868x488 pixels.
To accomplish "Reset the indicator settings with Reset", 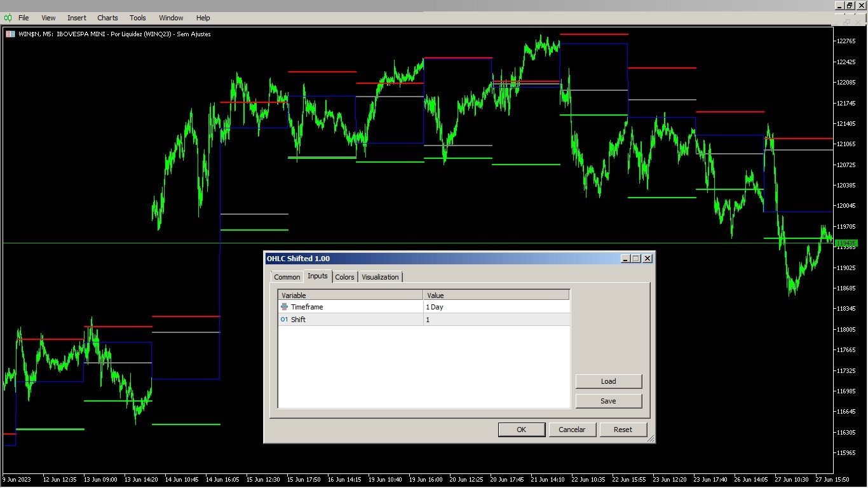I will (623, 430).
